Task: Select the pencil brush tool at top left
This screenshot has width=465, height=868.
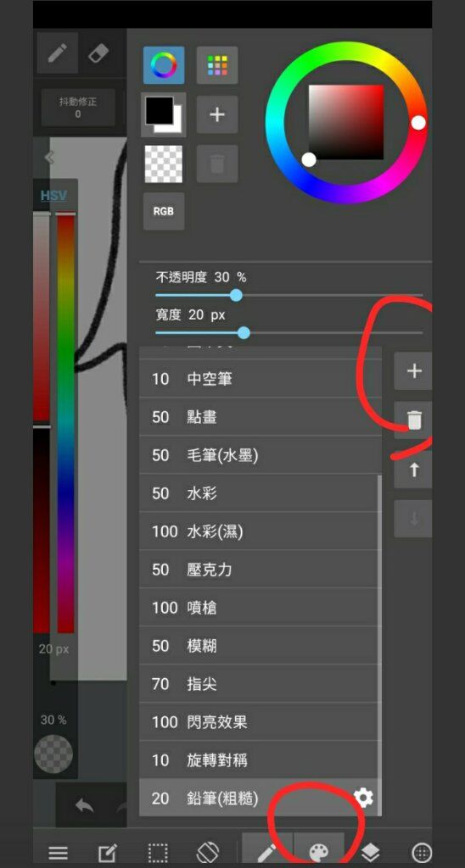Action: [57, 53]
